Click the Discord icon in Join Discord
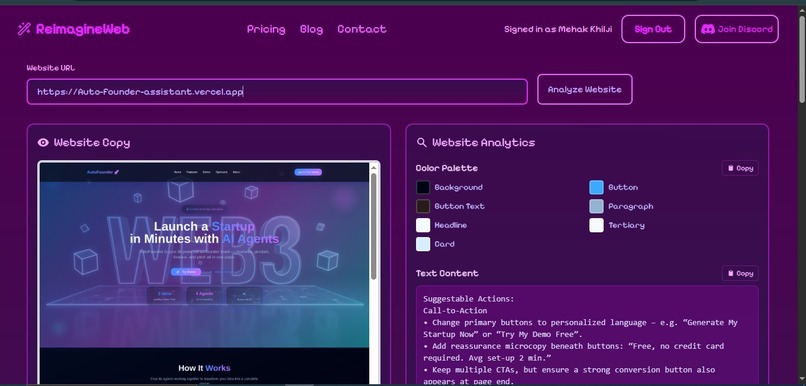The width and height of the screenshot is (806, 386). [x=708, y=29]
